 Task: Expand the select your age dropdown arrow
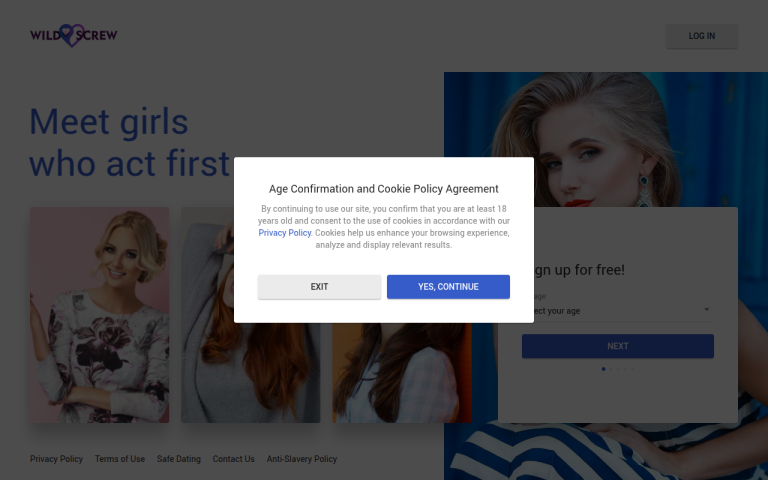click(x=706, y=310)
